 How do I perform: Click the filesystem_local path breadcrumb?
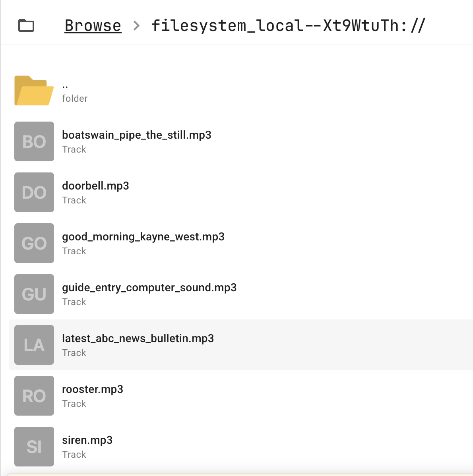pos(288,26)
